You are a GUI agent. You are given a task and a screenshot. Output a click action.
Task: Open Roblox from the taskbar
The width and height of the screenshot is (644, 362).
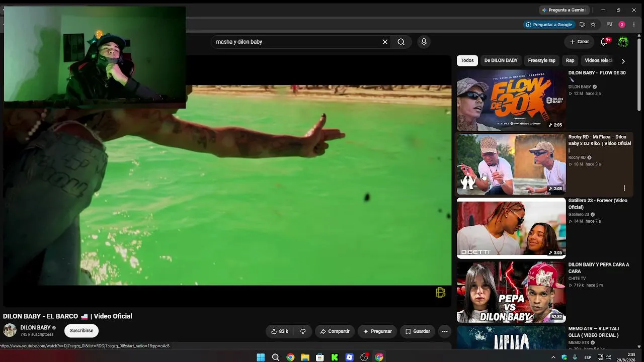(x=349, y=357)
